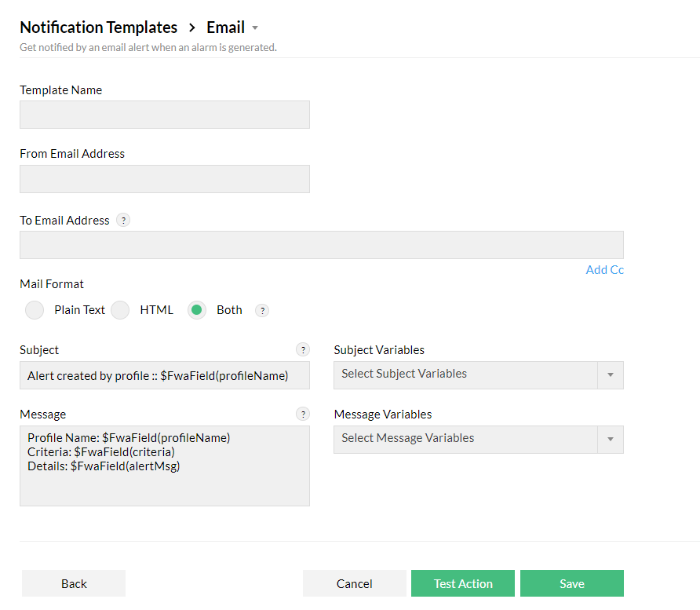Viewport: 700px width, 610px height.
Task: Go to Notification Templates breadcrumb
Action: pyautogui.click(x=99, y=27)
